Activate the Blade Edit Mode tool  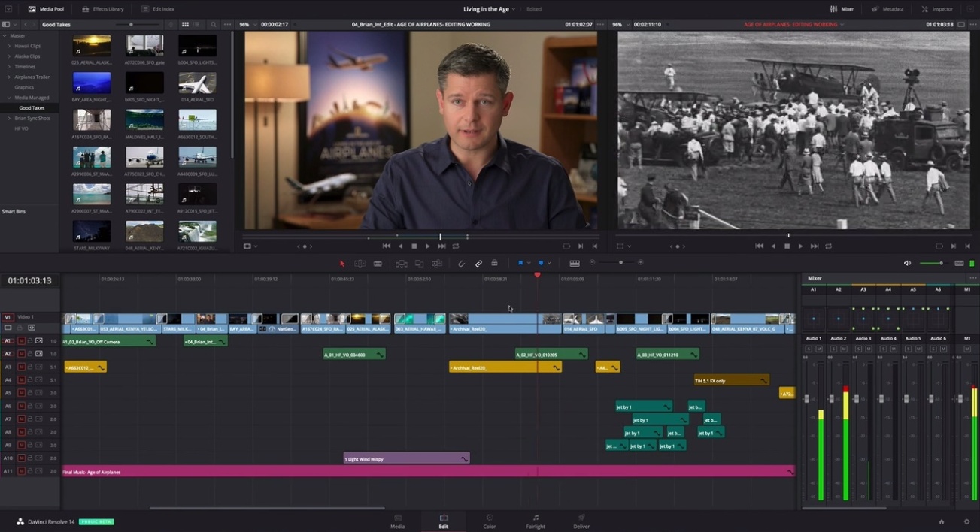pos(378,263)
